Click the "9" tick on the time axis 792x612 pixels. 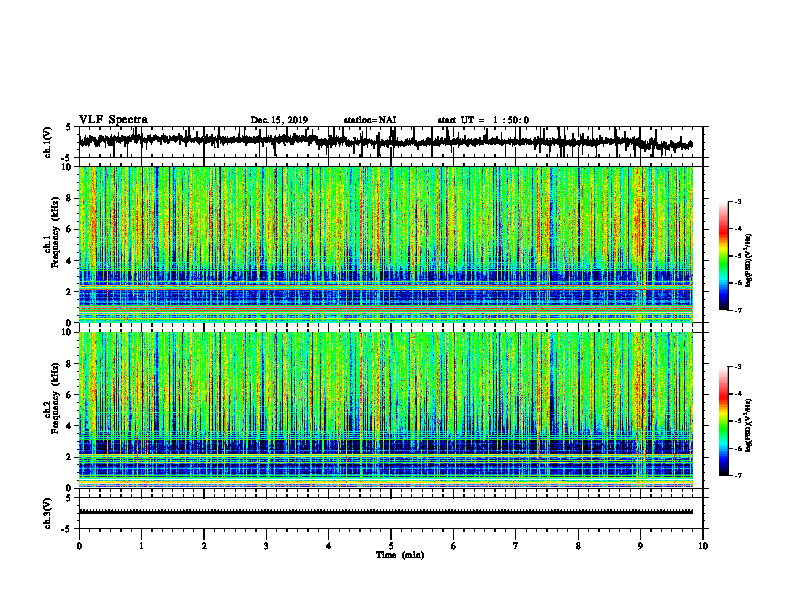640,546
